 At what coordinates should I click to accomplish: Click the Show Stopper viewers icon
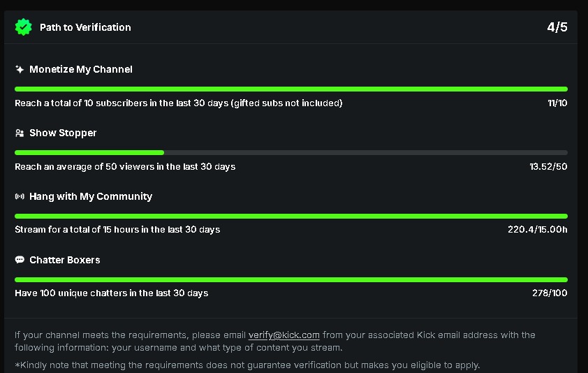20,133
